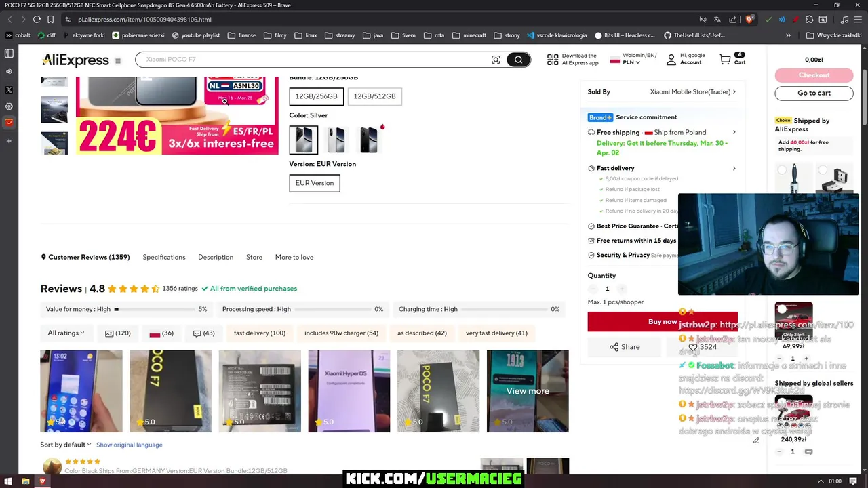The width and height of the screenshot is (868, 488).
Task: Open the Account profile icon
Action: [x=671, y=60]
